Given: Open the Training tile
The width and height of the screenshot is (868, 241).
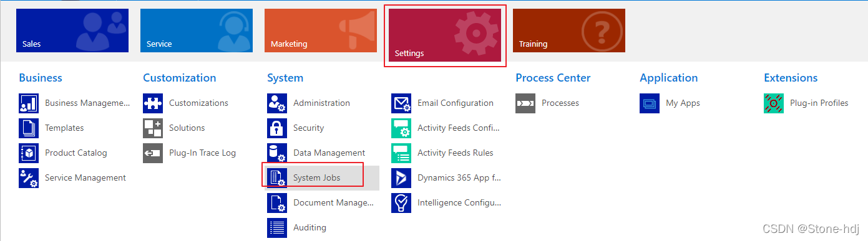Looking at the screenshot, I should (569, 31).
